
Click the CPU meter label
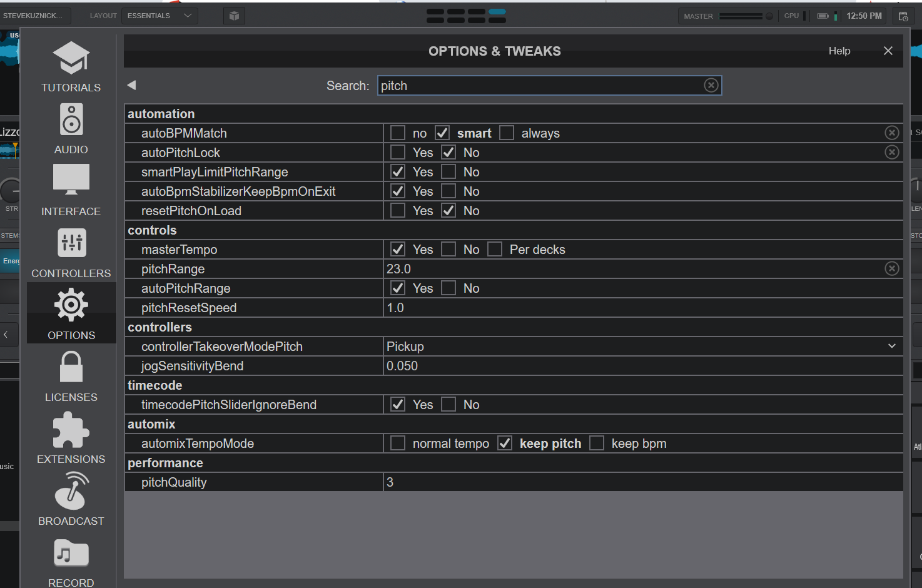point(791,16)
